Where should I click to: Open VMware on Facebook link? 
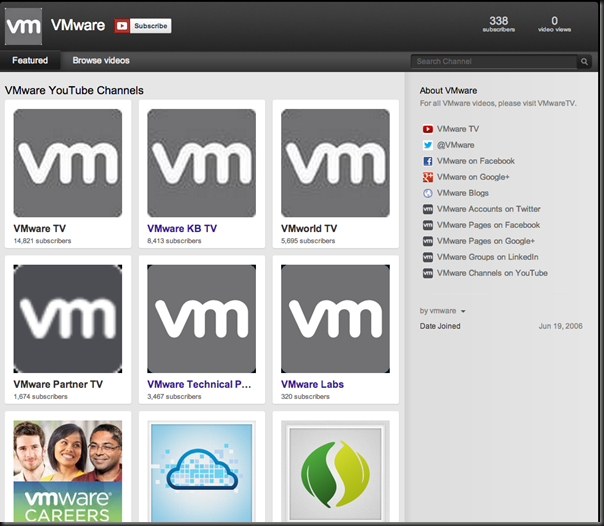tap(476, 161)
